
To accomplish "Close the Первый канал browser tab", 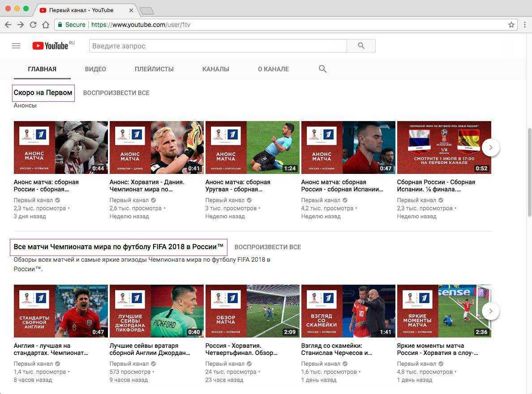I will coord(131,10).
